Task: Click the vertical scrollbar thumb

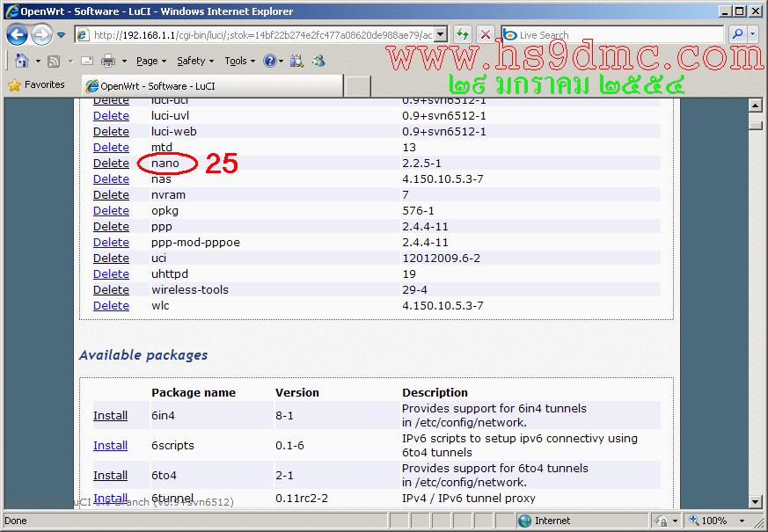Action: pyautogui.click(x=756, y=125)
